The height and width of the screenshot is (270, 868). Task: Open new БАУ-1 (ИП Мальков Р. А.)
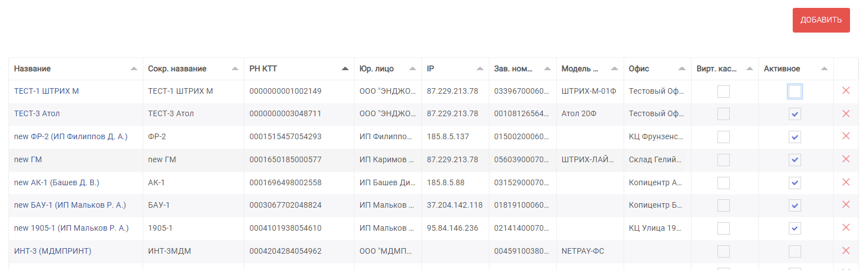click(70, 205)
